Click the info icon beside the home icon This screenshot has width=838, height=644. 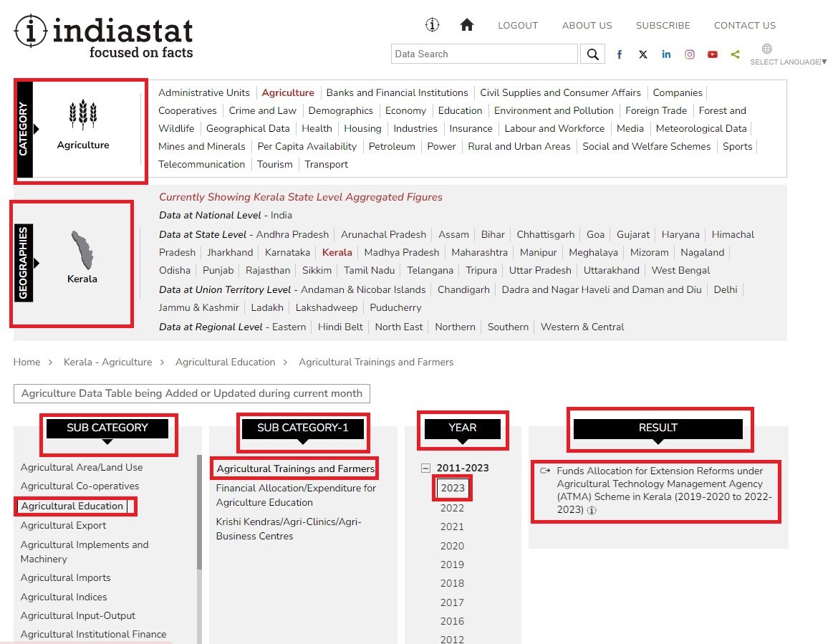coord(432,25)
